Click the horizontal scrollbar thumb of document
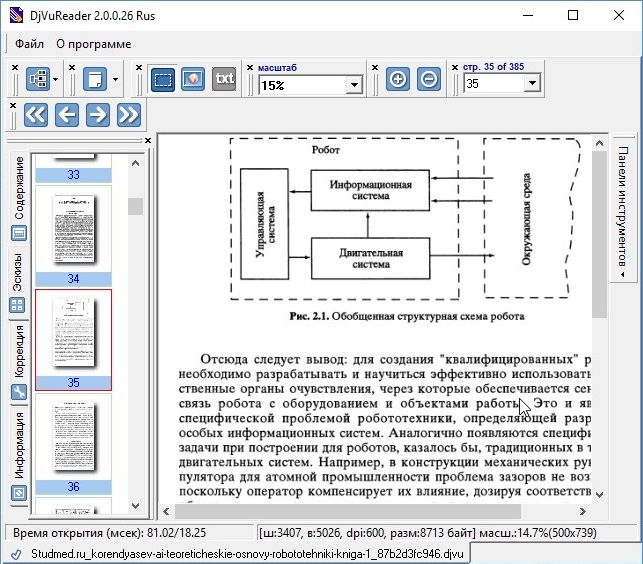The height and width of the screenshot is (564, 643). pos(348,511)
